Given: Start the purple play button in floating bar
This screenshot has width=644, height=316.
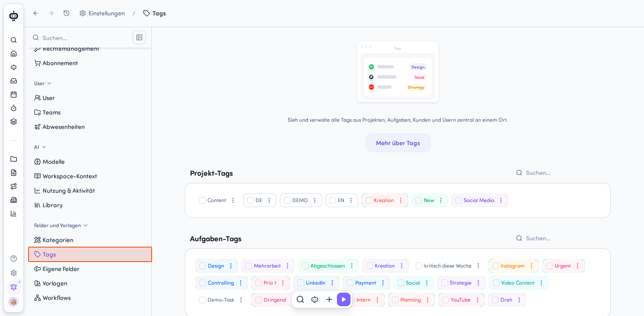Looking at the screenshot, I should tap(344, 299).
